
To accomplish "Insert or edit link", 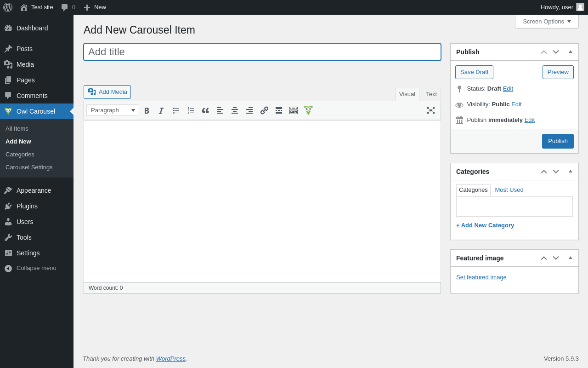I will click(x=264, y=110).
